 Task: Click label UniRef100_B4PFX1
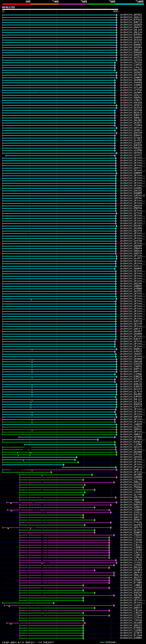pyautogui.click(x=131, y=369)
